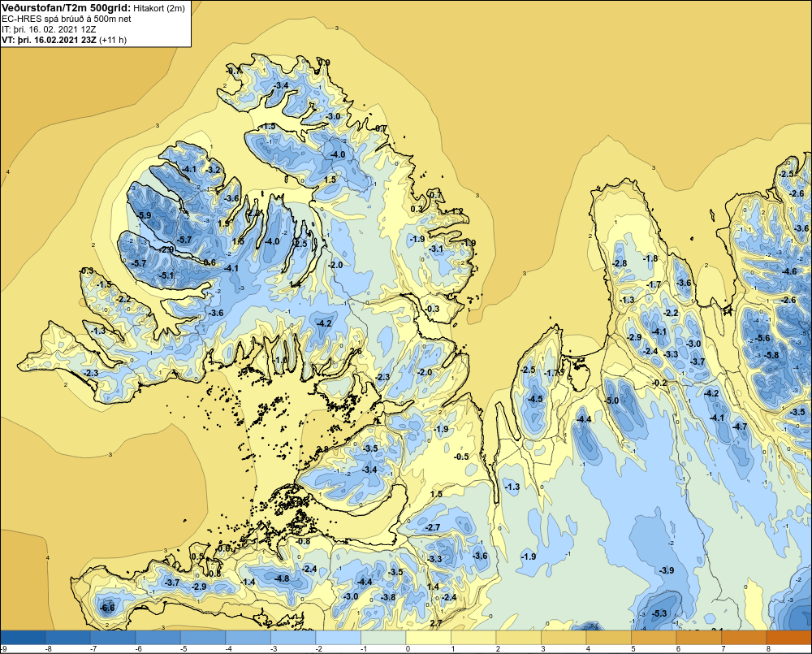Click the -4.5 temperature value

535,399
